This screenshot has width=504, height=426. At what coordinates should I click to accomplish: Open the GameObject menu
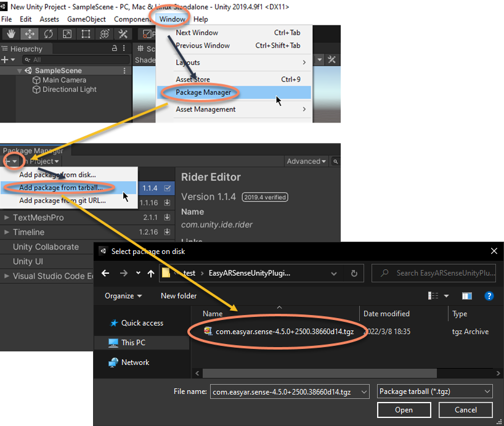tap(86, 19)
